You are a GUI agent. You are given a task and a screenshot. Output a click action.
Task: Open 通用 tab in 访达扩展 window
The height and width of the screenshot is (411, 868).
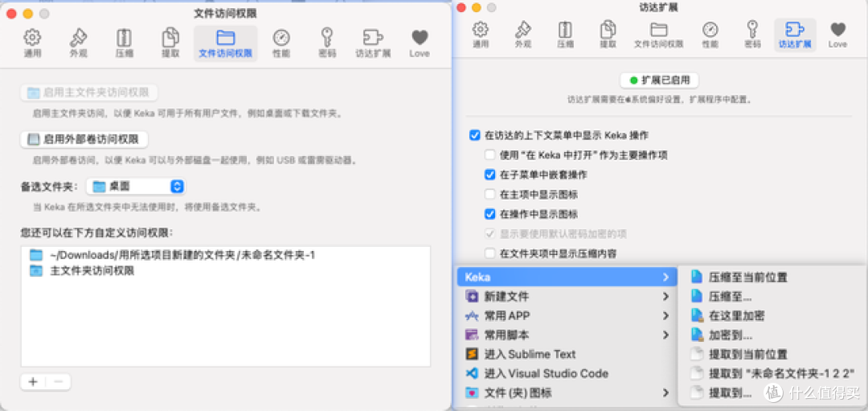(x=480, y=35)
